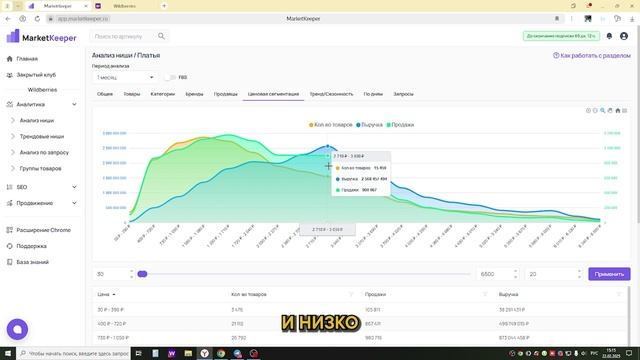
Task: Collapse the Аналитика sidebar section
Action: (74, 104)
